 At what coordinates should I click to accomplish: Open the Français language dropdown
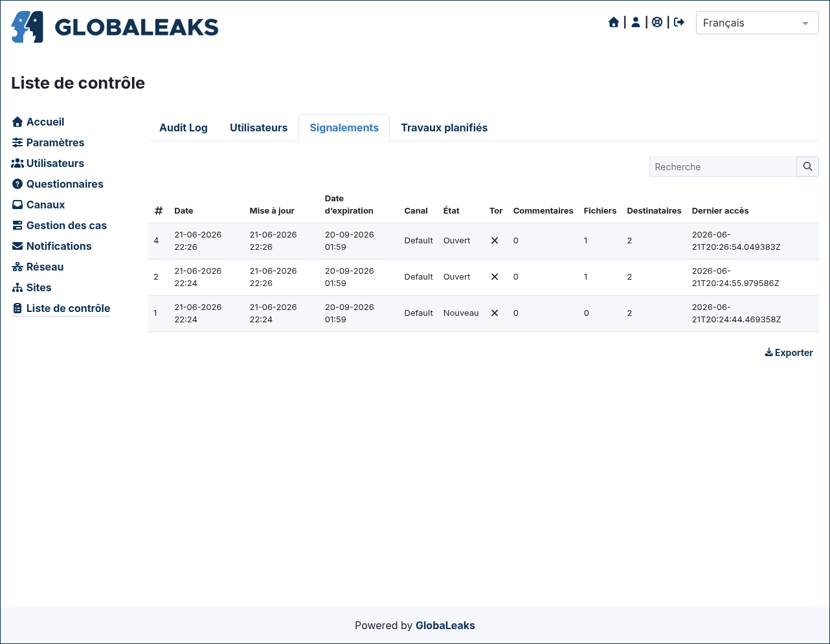(x=757, y=23)
